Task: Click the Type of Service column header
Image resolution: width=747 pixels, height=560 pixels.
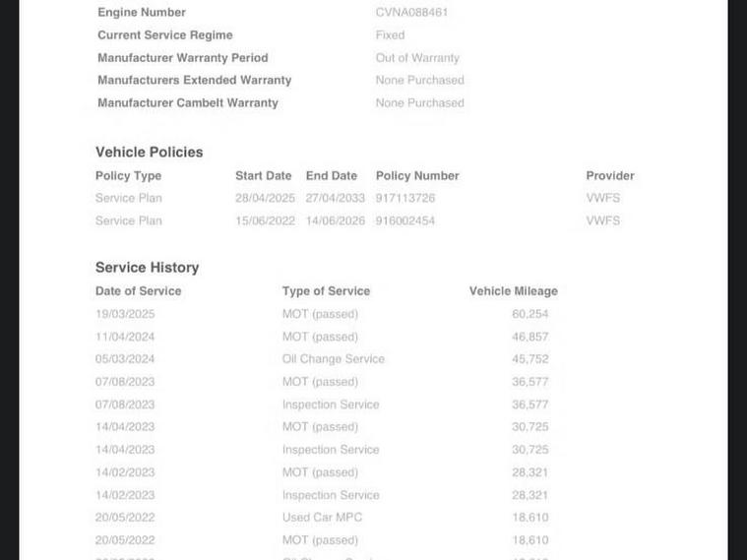Action: coord(326,291)
